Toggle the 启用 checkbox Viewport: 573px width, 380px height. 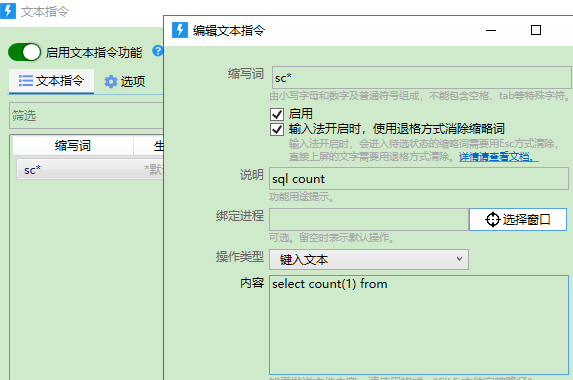pyautogui.click(x=277, y=114)
